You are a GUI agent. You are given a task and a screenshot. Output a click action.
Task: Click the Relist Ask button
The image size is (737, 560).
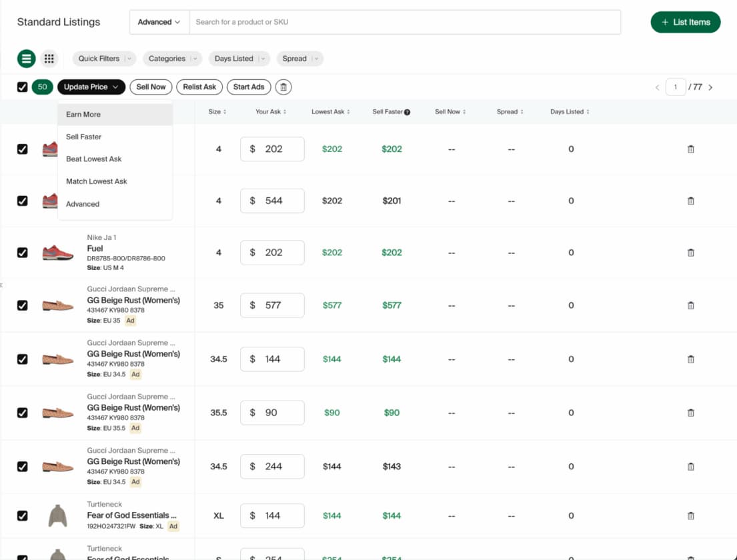pyautogui.click(x=199, y=87)
